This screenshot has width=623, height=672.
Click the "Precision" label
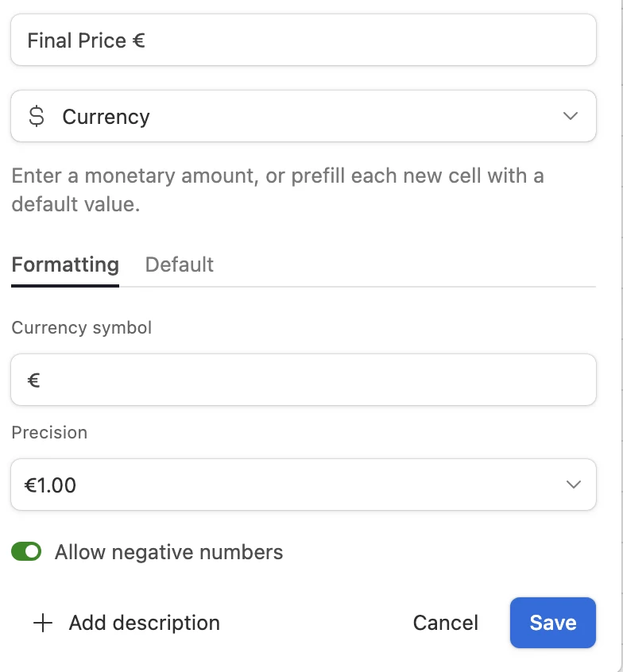(49, 432)
